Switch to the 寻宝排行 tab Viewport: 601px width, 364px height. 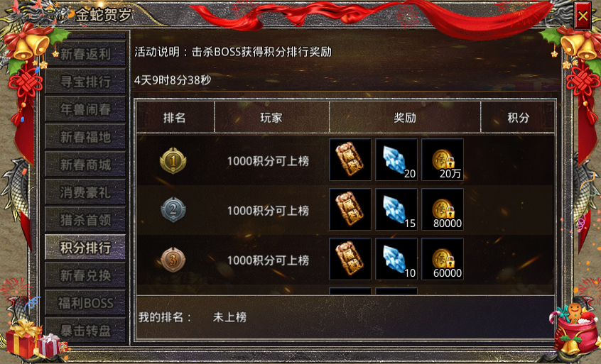[85, 82]
